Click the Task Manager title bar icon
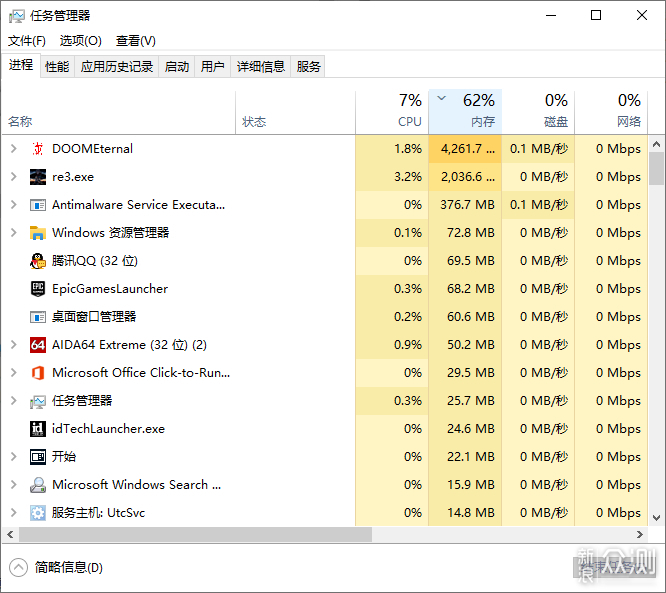 tap(17, 16)
